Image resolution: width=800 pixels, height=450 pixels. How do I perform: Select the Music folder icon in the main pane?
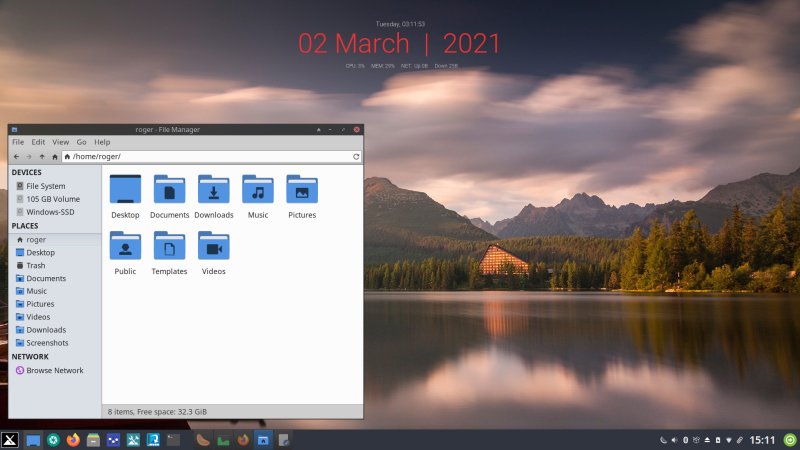tap(258, 189)
